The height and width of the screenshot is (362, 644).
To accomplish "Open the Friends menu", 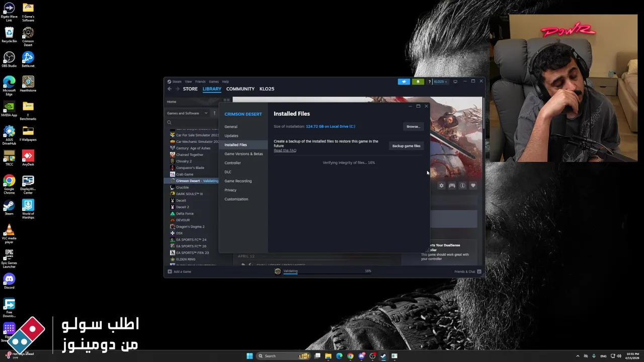I will click(200, 81).
